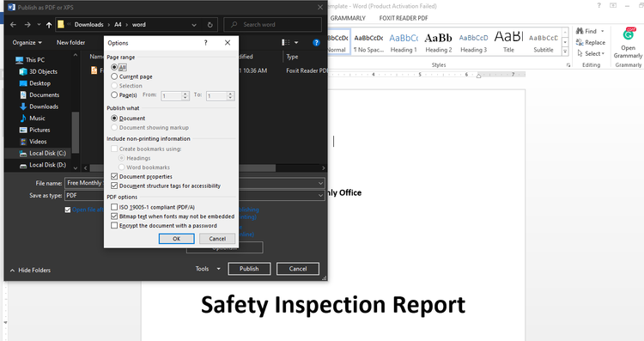The image size is (644, 341).
Task: Click the refresh icon beside the address bar
Action: pos(210,25)
